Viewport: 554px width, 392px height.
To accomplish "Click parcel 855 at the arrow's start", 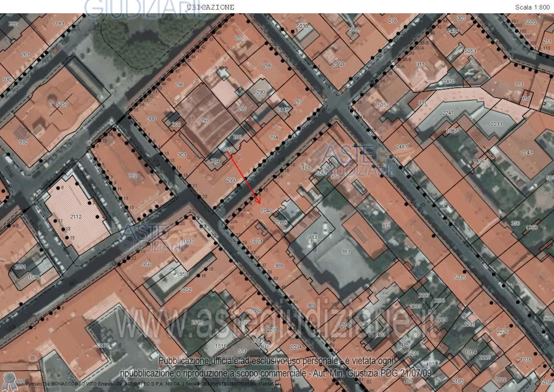I will point(227,149).
